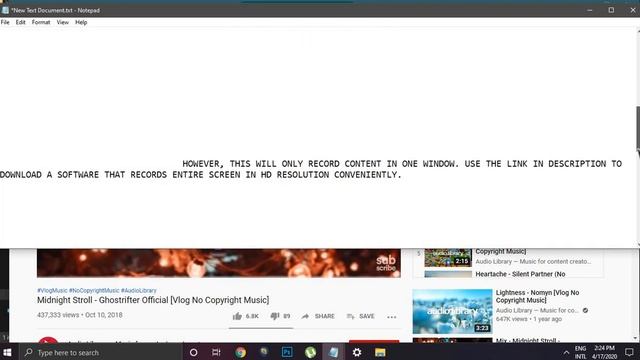Dislike the YouTube video (thumbs down 89)

point(280,316)
